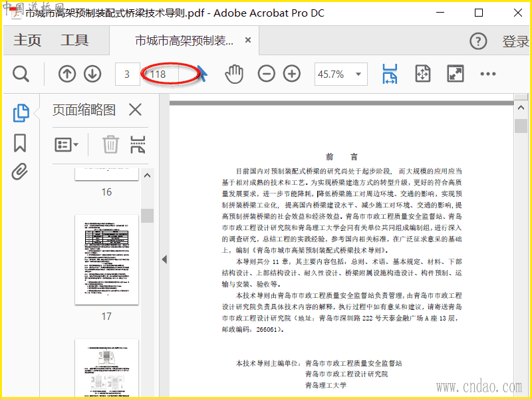
Task: Click document scroll up arrow
Action: (x=521, y=108)
